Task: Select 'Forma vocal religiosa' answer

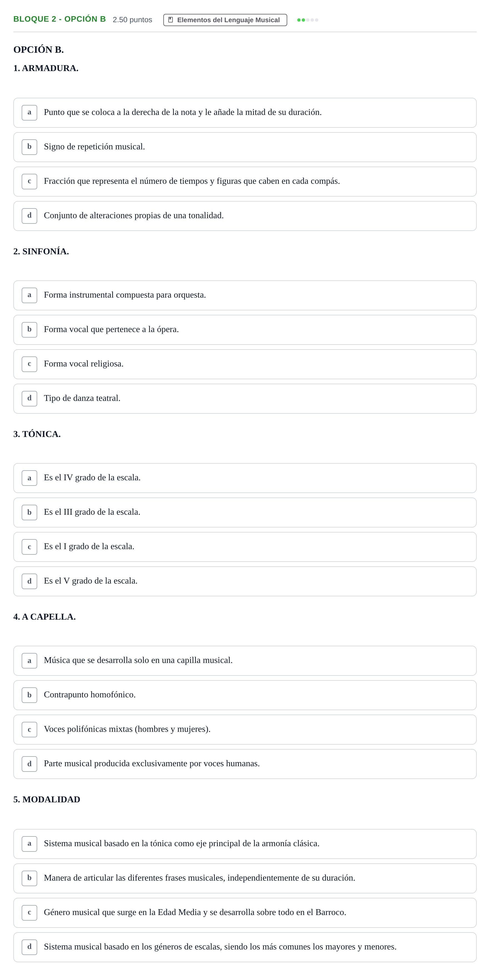Action: point(245,364)
